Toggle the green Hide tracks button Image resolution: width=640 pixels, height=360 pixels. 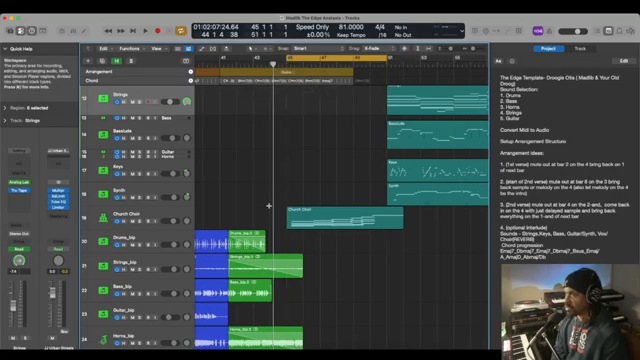click(x=117, y=61)
